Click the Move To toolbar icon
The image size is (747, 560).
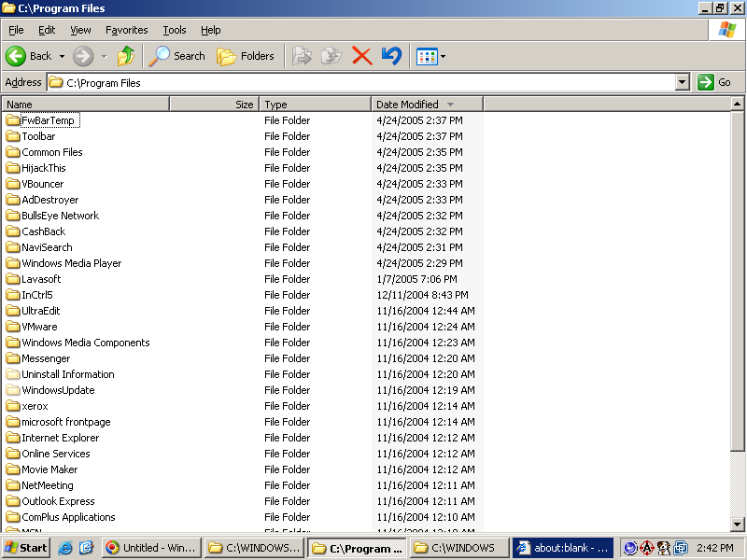point(302,56)
